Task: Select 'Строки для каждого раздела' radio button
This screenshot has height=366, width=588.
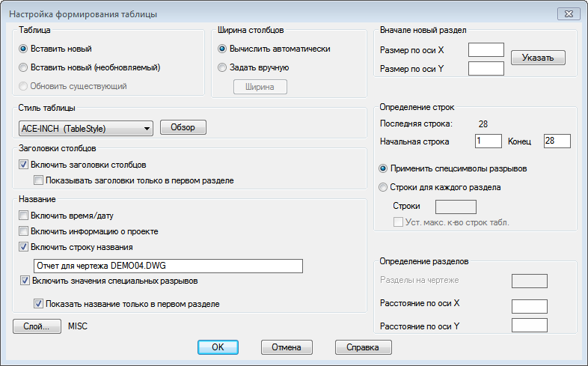Action: tap(384, 187)
